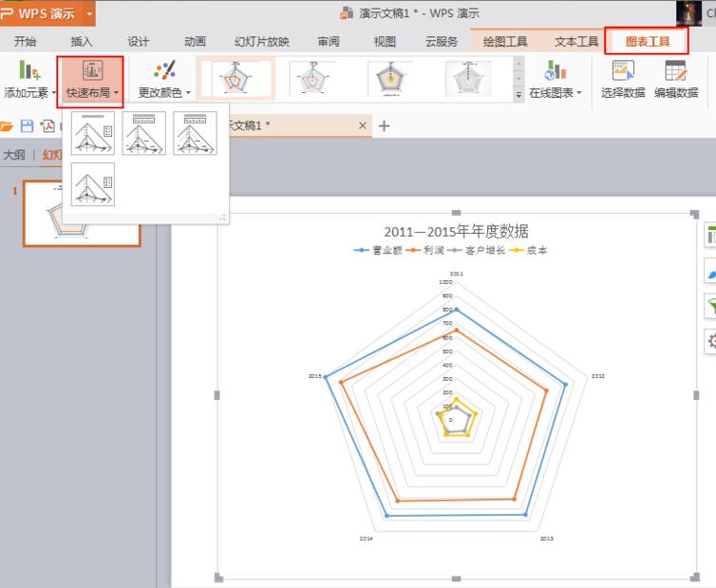Viewport: 716px width, 588px height.
Task: Choose the first radar chart style thumbnail
Action: pyautogui.click(x=236, y=79)
